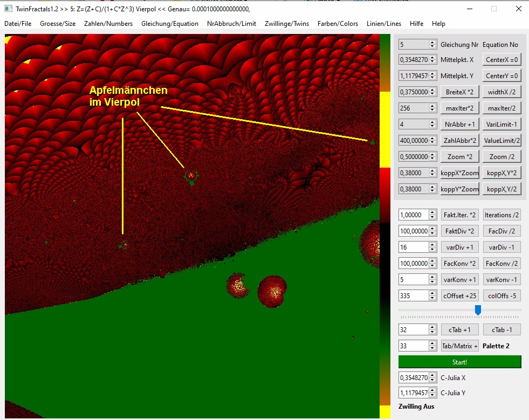
Task: Click the koppY*Zoom button
Action: (x=459, y=189)
